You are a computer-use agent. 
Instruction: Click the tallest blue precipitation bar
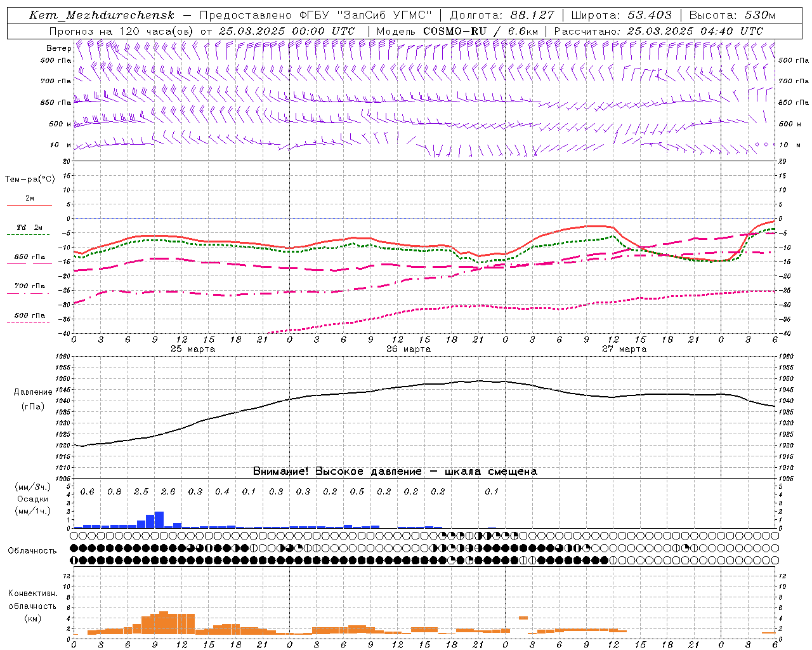(159, 520)
